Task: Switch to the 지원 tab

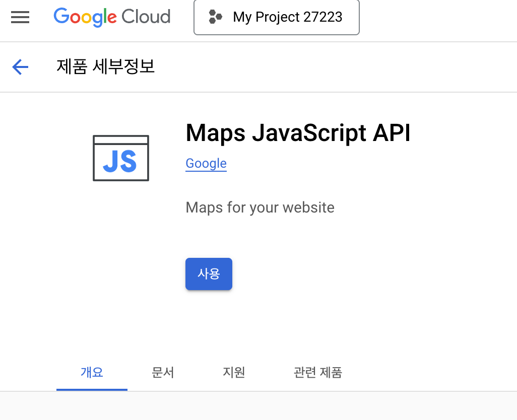Action: [234, 373]
